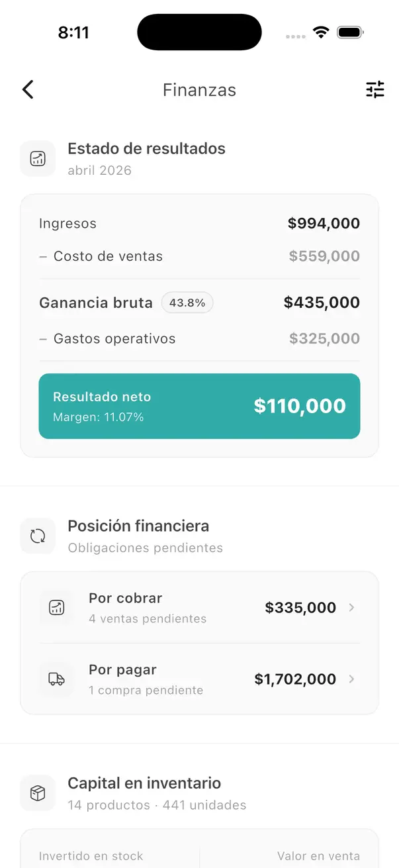The height and width of the screenshot is (868, 399).
Task: Tap the battery indicator in the status bar
Action: [x=350, y=31]
